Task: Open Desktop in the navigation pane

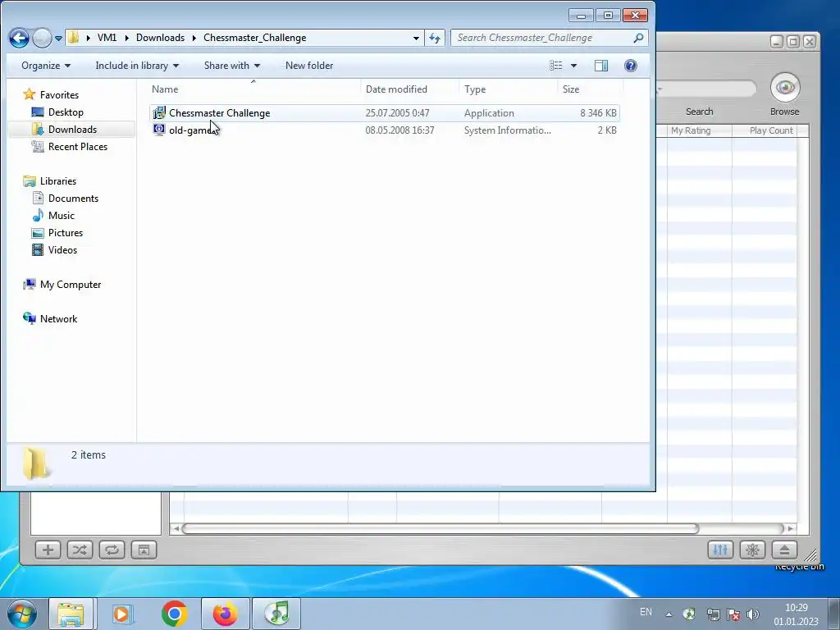Action: coord(66,112)
